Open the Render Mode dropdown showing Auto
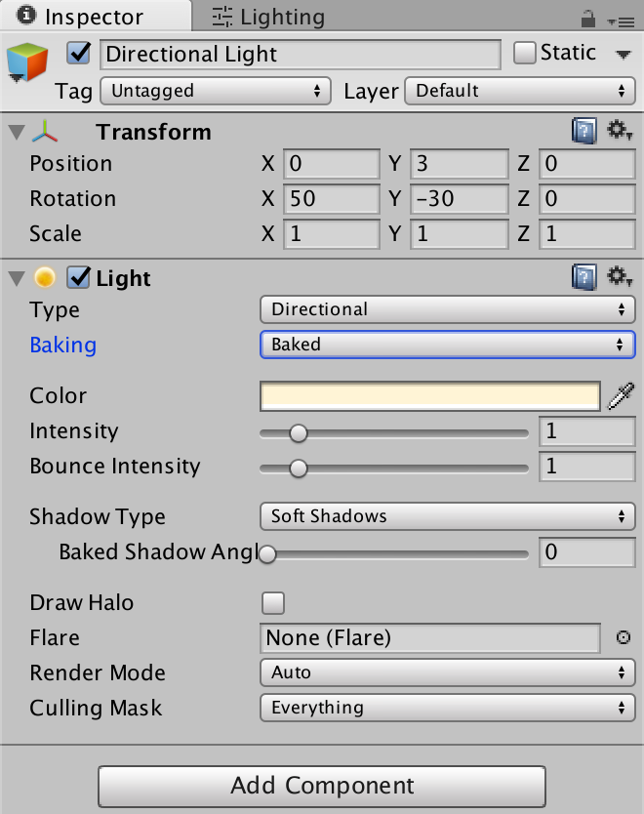The width and height of the screenshot is (644, 814). click(447, 672)
